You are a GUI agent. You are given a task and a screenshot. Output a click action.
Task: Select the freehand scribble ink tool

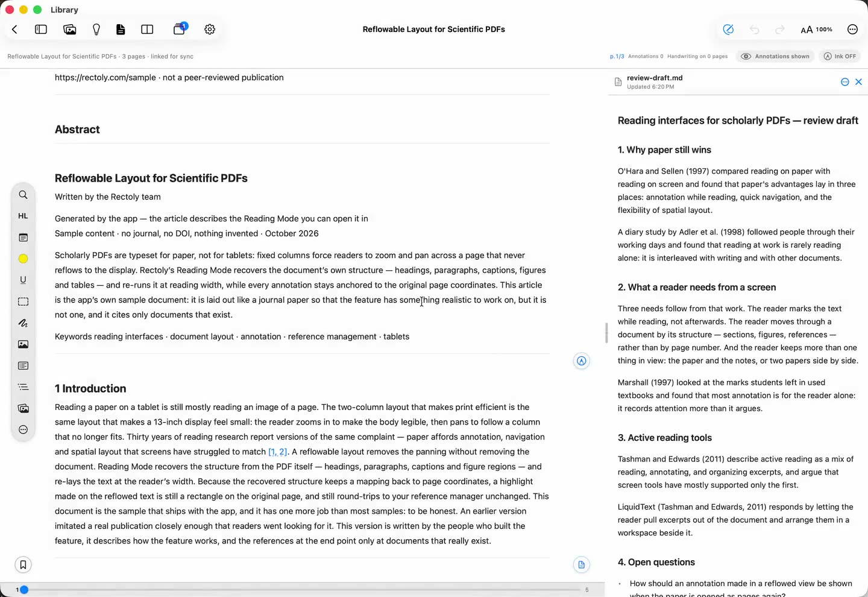pos(23,323)
